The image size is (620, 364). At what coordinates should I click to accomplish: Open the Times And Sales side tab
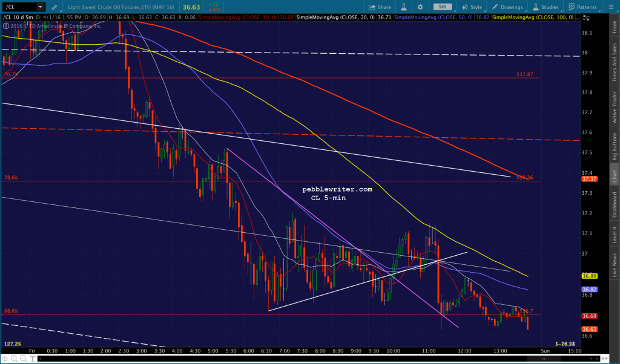[615, 62]
